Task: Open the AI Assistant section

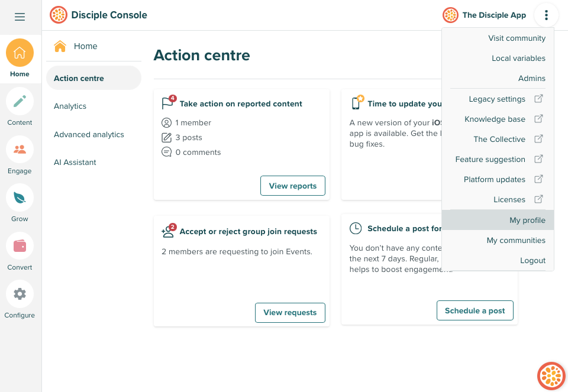Action: 75,162
